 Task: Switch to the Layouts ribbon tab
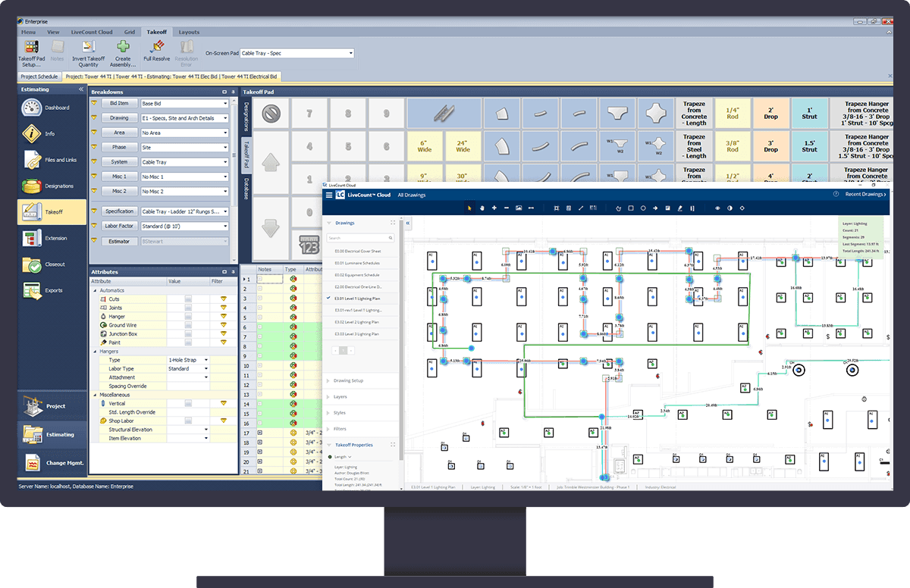click(189, 33)
